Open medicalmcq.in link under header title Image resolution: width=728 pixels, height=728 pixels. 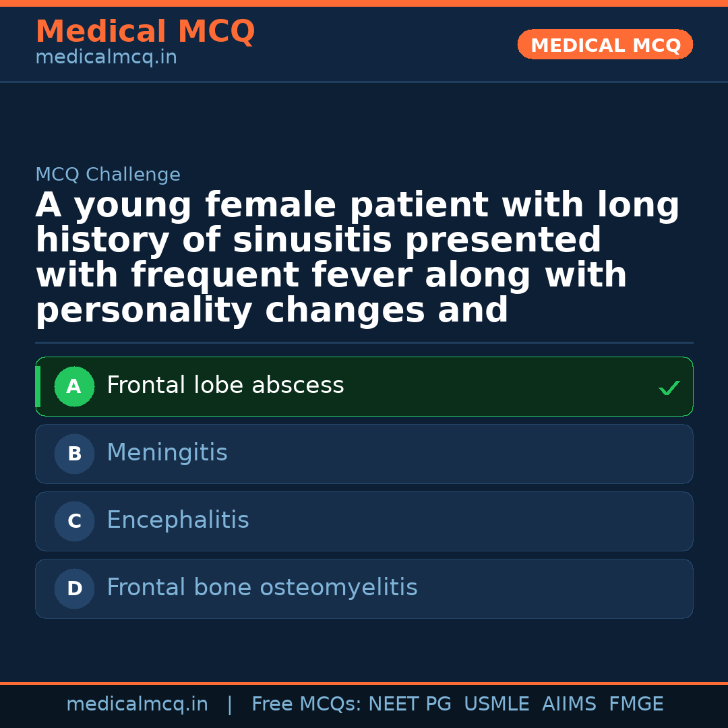coord(106,58)
